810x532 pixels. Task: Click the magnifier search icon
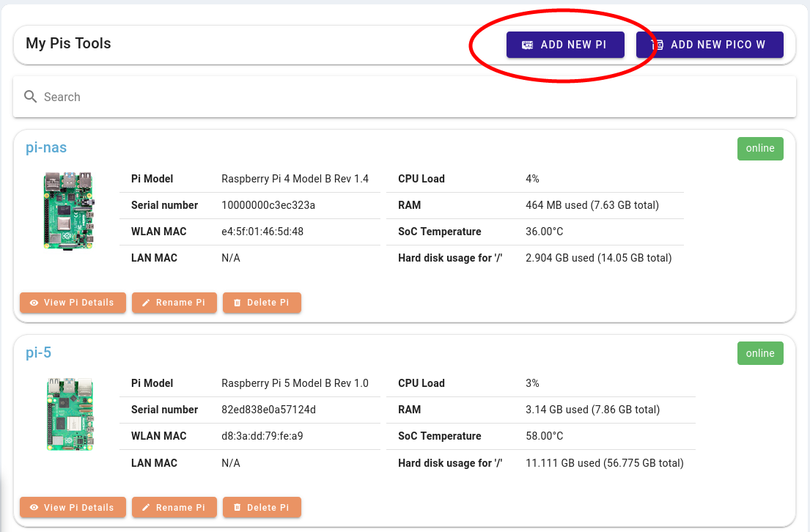click(31, 97)
